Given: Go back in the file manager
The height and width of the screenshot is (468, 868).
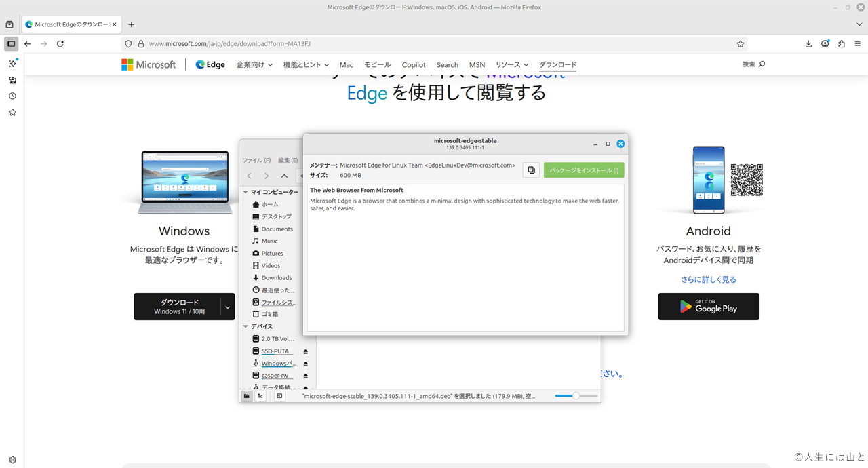Looking at the screenshot, I should [249, 176].
